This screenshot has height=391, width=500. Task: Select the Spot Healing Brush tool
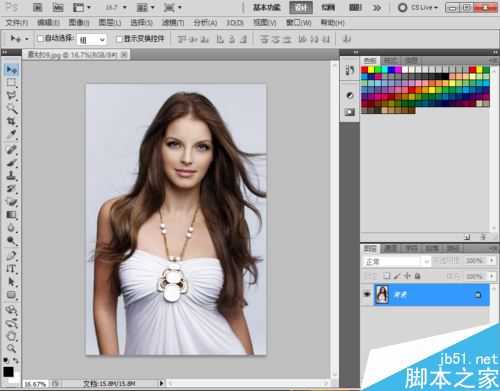coord(12,149)
